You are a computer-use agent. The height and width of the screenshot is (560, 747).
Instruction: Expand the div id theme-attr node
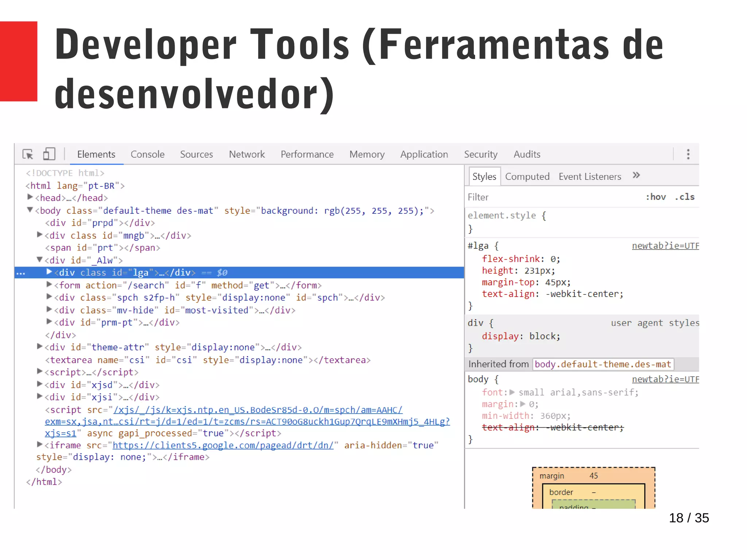coord(40,347)
